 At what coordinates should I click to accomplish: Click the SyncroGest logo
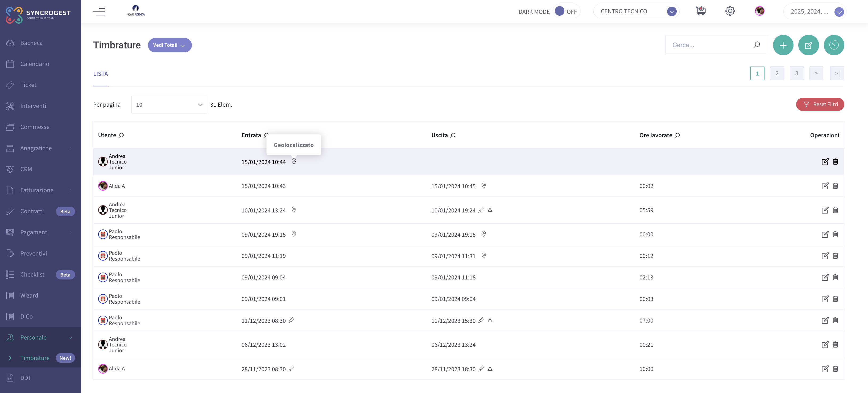coord(38,15)
